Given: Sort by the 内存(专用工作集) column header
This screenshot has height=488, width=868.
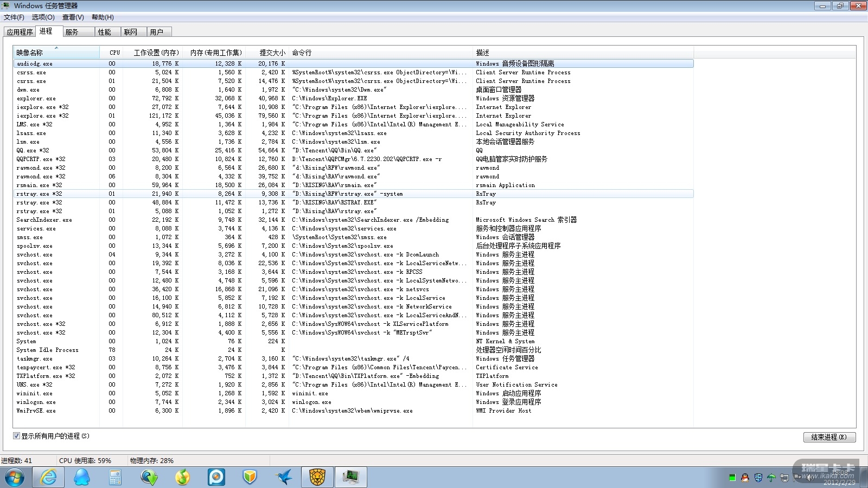Looking at the screenshot, I should (x=214, y=53).
